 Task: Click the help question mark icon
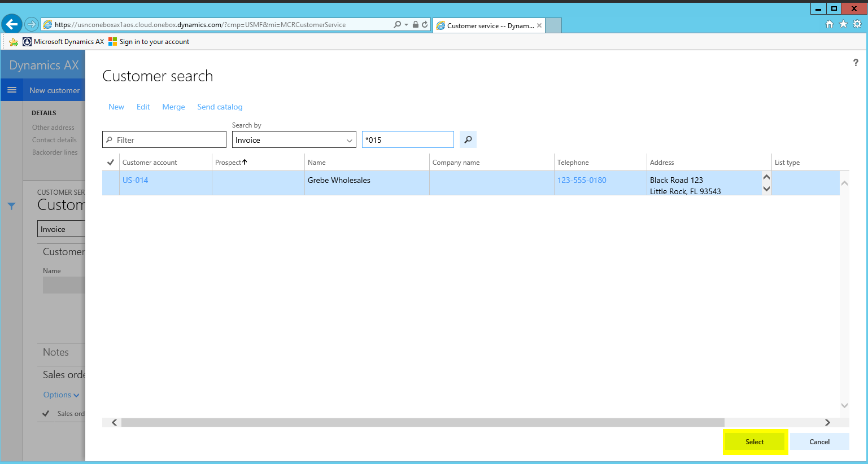pos(856,63)
